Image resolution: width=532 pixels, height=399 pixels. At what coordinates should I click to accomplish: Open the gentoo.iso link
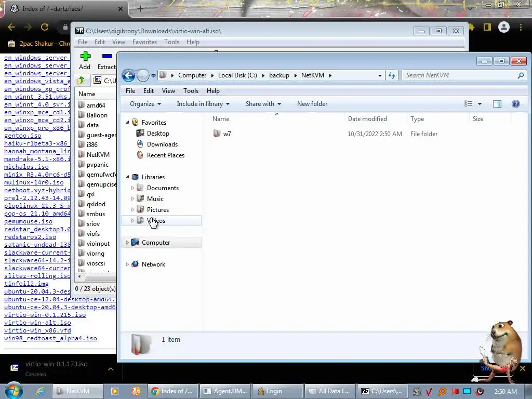23,136
